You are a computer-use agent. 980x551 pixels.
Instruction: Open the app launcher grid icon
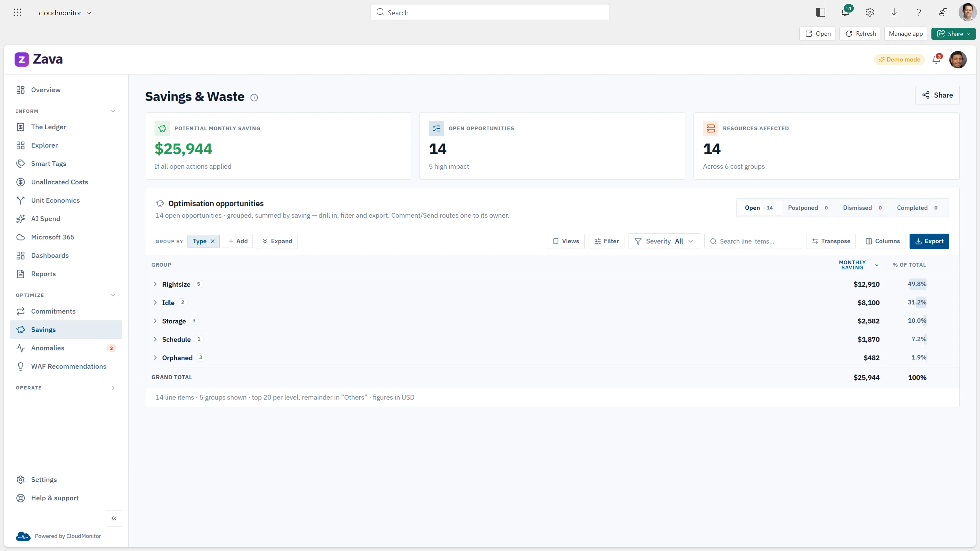point(17,12)
